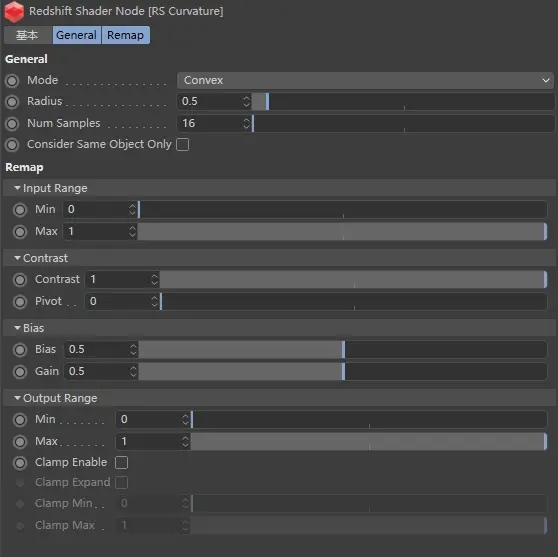Click the Redshift red cube logo icon
Image resolution: width=558 pixels, height=557 pixels.
point(14,11)
